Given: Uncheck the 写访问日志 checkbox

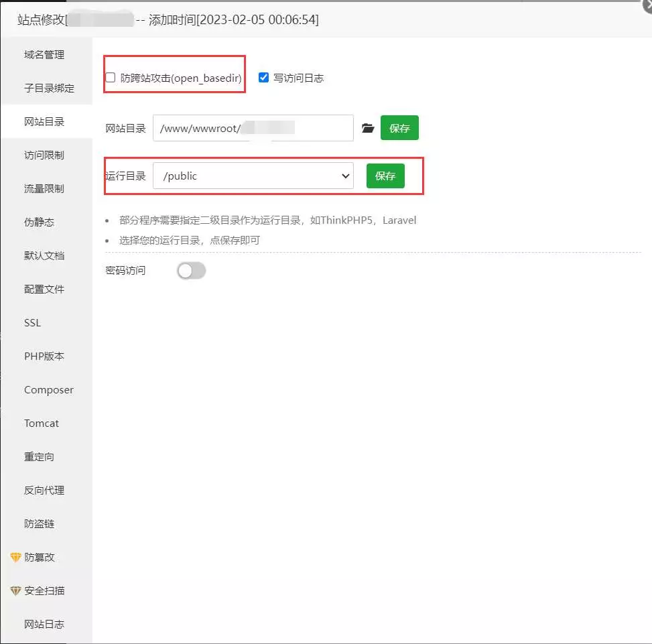Looking at the screenshot, I should coord(263,78).
